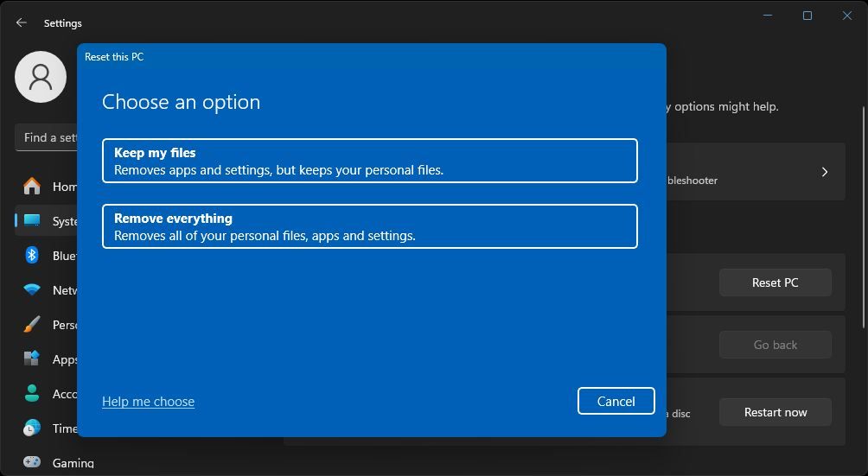868x476 pixels.
Task: Expand the troubleshooter row chevron
Action: [x=824, y=172]
